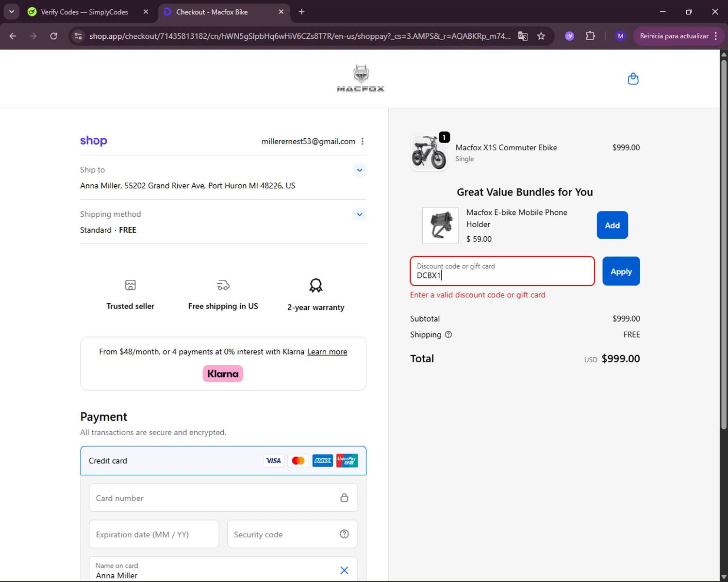Click the translate page icon in address bar

coord(523,36)
